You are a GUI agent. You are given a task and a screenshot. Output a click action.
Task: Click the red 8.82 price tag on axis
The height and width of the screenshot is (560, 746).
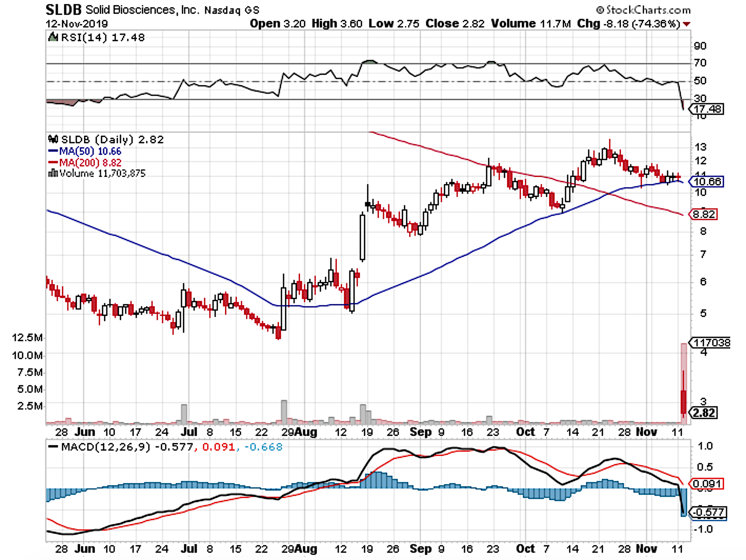pos(704,214)
